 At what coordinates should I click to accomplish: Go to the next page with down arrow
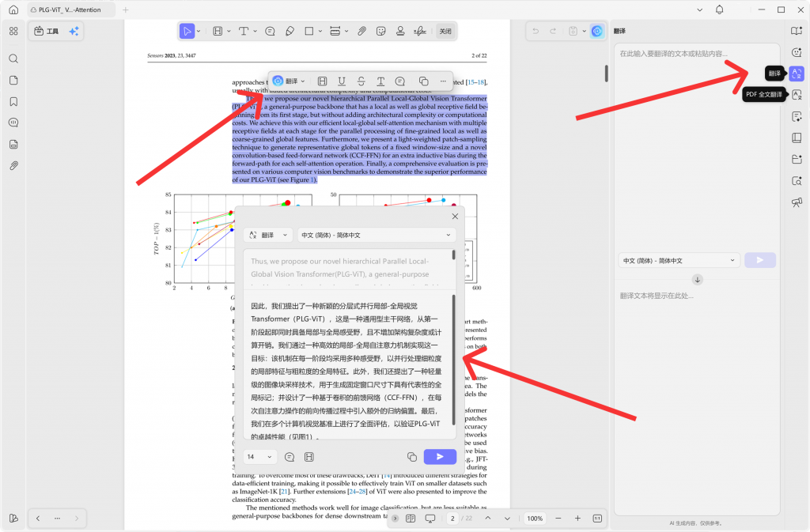click(507, 519)
